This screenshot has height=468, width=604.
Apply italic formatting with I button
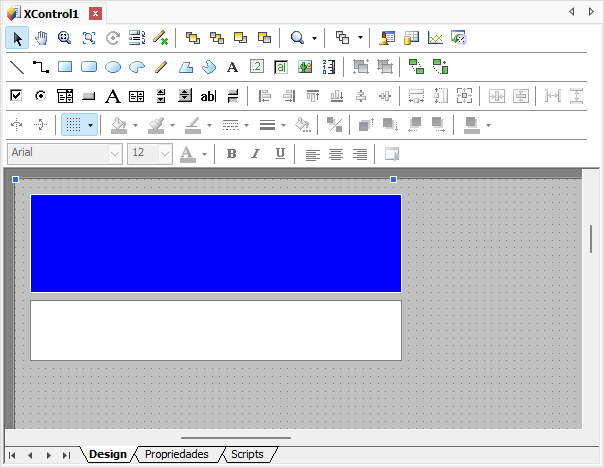(255, 154)
